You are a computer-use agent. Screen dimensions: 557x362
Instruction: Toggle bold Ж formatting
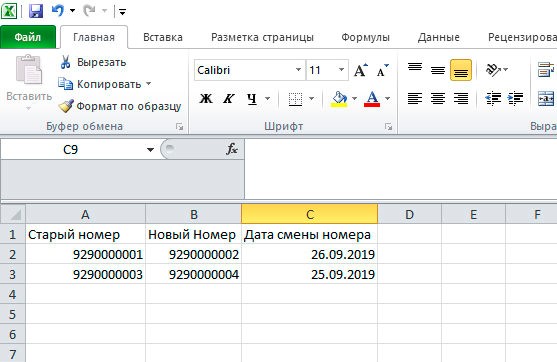click(x=206, y=98)
